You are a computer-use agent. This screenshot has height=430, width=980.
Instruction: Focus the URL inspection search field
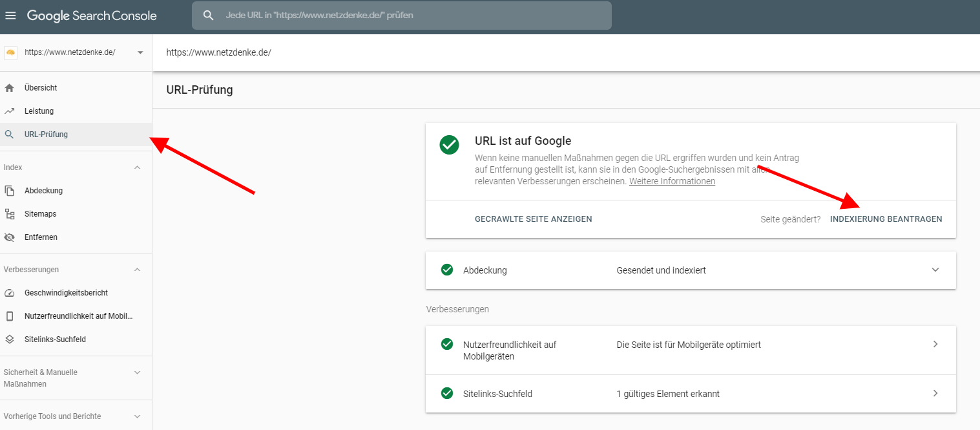[x=401, y=16]
